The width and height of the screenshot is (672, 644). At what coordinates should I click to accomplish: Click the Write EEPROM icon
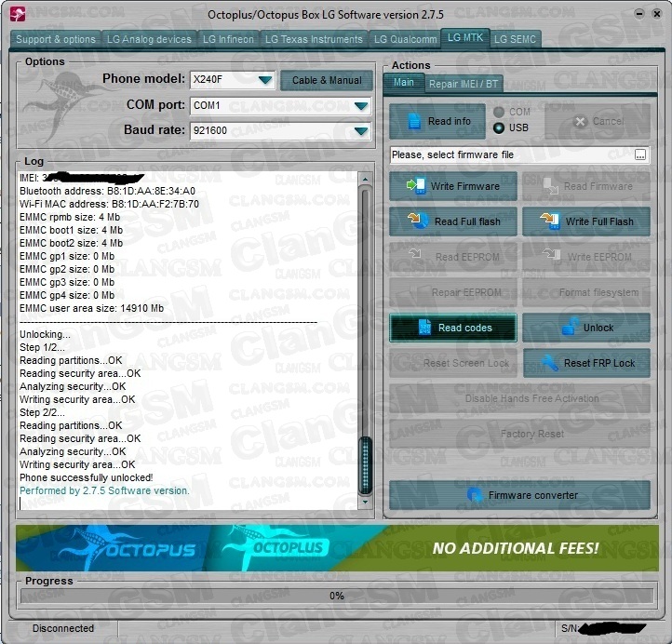(551, 254)
